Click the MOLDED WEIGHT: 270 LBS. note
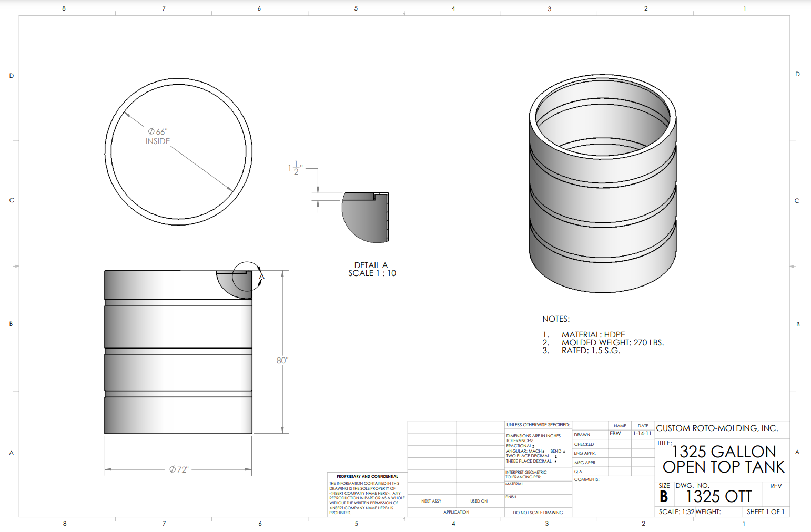The height and width of the screenshot is (532, 811). pos(612,343)
